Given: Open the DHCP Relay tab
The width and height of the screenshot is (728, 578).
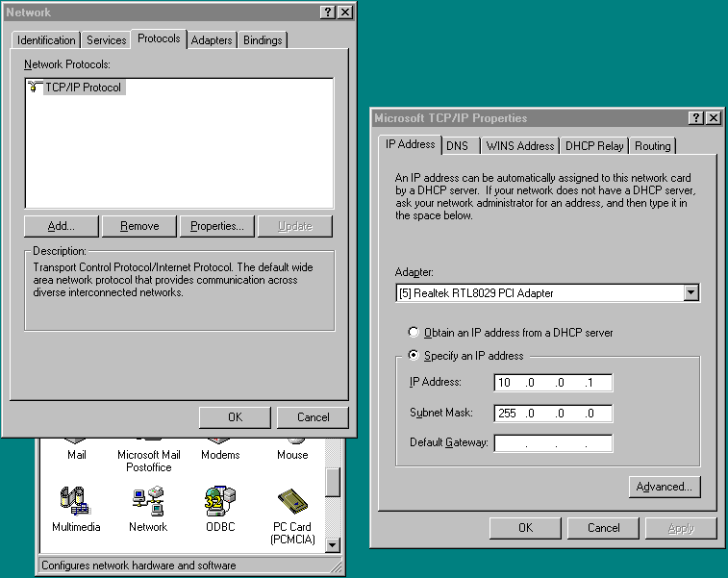Looking at the screenshot, I should click(x=594, y=146).
